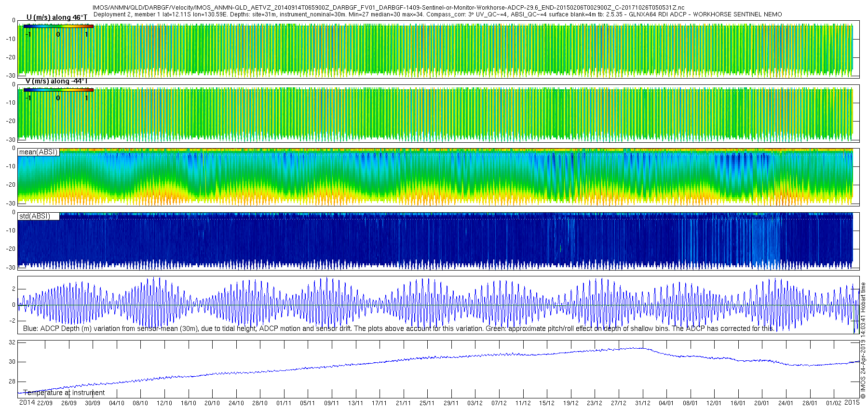Click the '32' tick on temperature axis
Image resolution: width=868 pixels, height=410 pixels.
[x=13, y=342]
